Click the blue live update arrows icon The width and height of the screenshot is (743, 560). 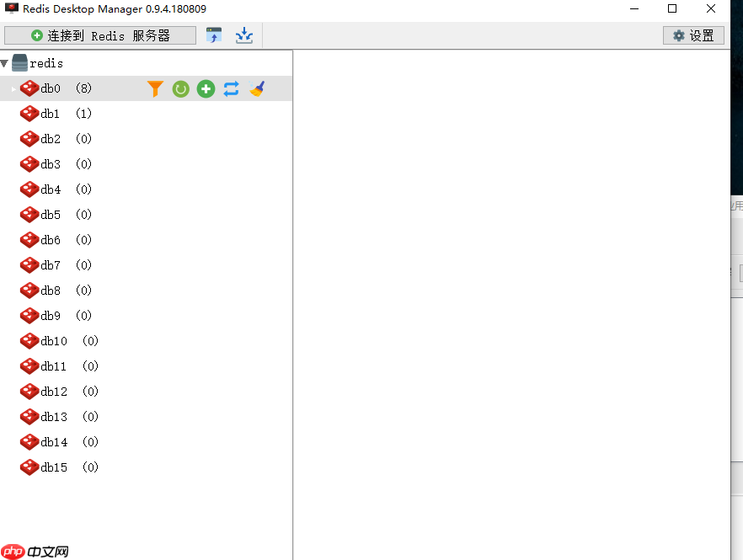click(231, 88)
